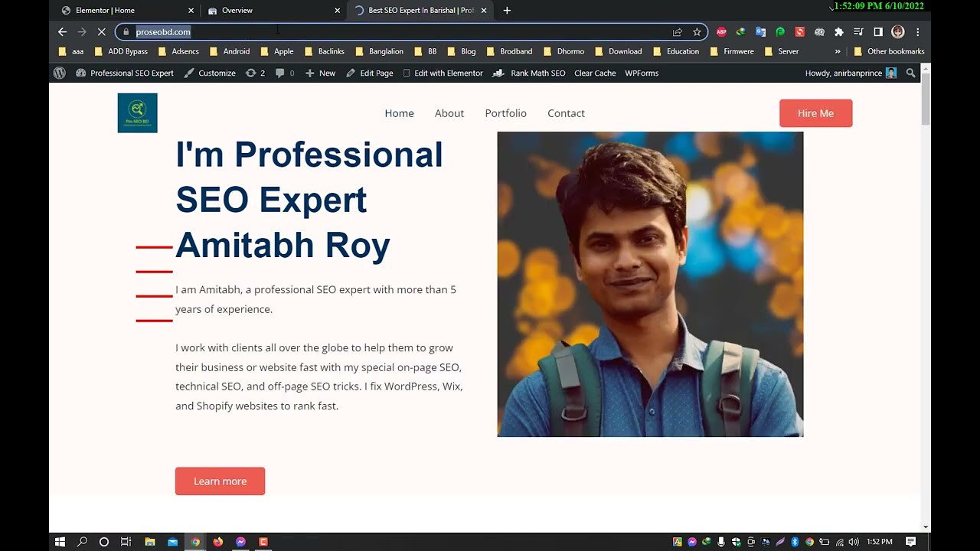Open WPForms admin bar item
This screenshot has width=980, height=551.
642,73
